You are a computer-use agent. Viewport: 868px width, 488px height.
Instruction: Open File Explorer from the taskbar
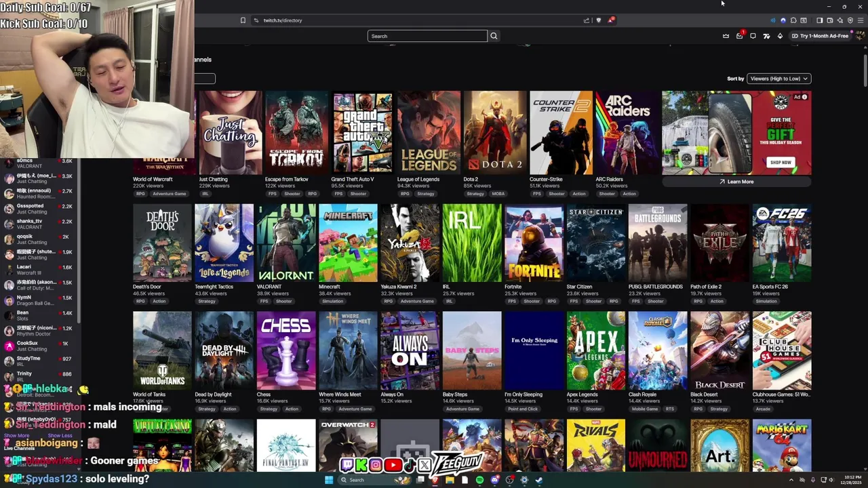click(450, 480)
